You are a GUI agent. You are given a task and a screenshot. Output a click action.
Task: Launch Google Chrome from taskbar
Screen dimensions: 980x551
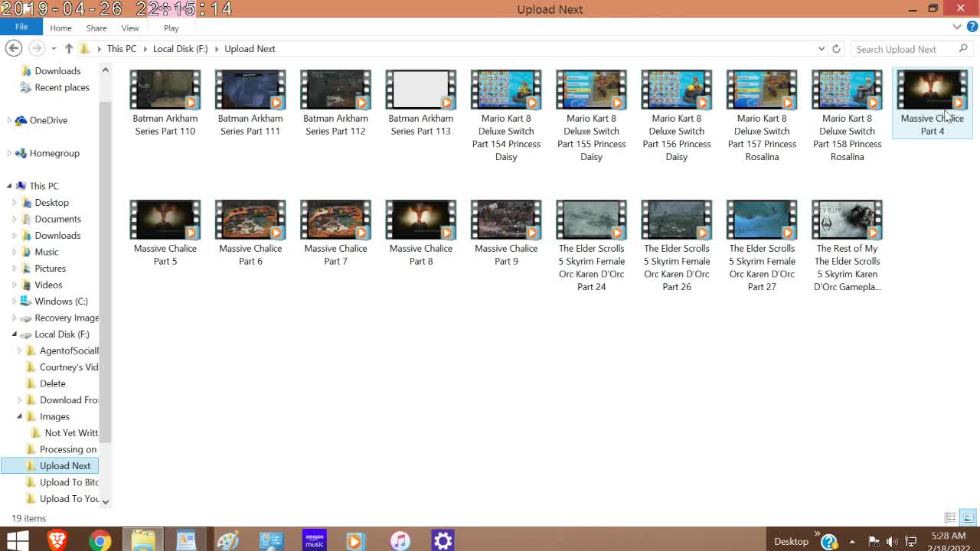click(100, 541)
